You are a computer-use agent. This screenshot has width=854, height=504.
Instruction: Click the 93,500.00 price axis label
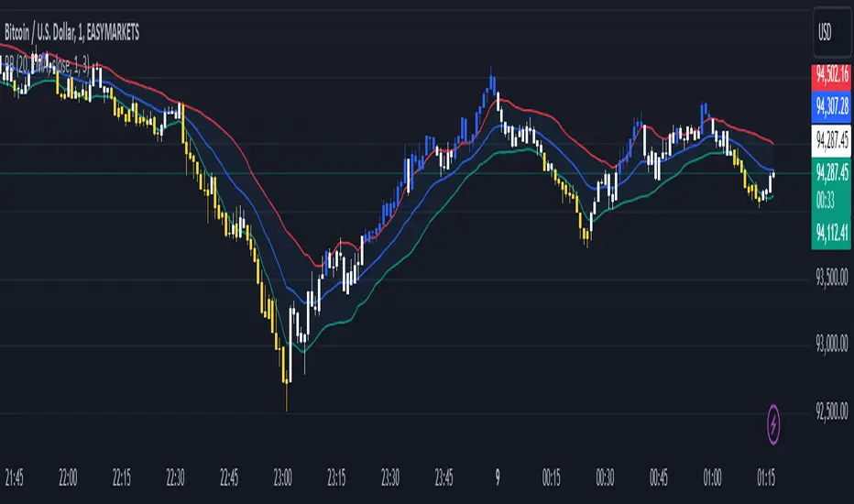(829, 279)
